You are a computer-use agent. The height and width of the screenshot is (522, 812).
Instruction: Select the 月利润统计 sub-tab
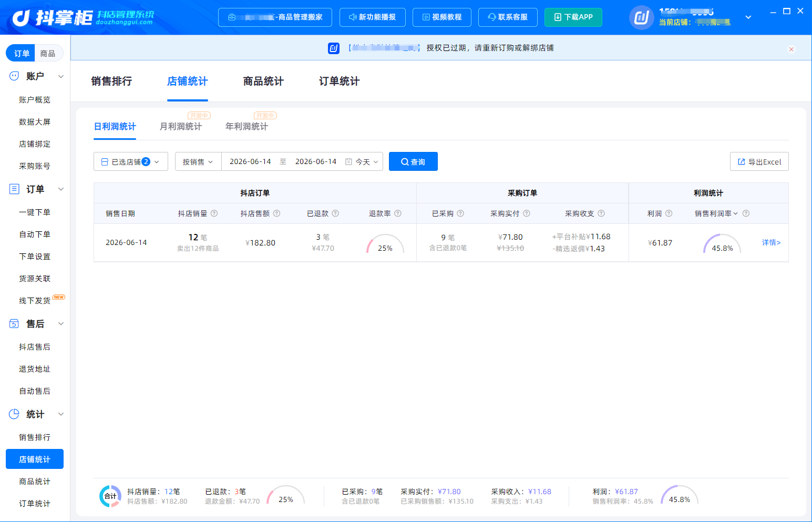pos(181,126)
